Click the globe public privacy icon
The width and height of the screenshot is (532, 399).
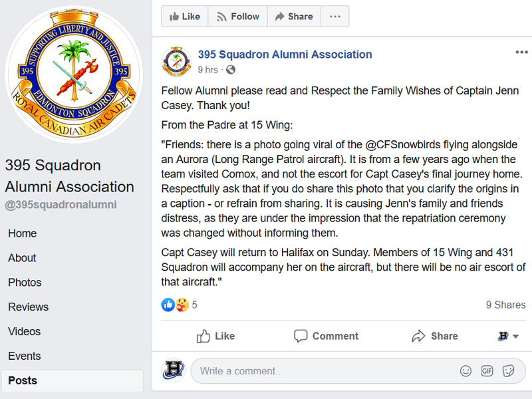(x=231, y=70)
